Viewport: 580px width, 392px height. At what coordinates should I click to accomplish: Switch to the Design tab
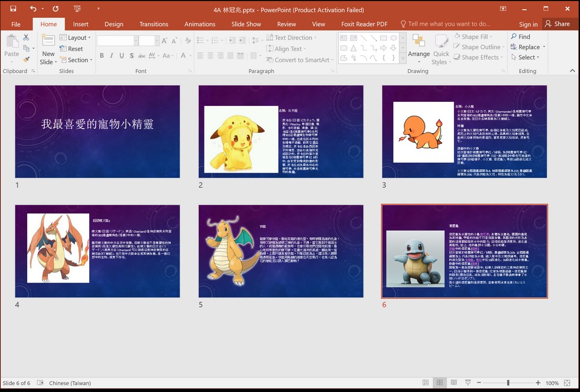click(x=114, y=24)
